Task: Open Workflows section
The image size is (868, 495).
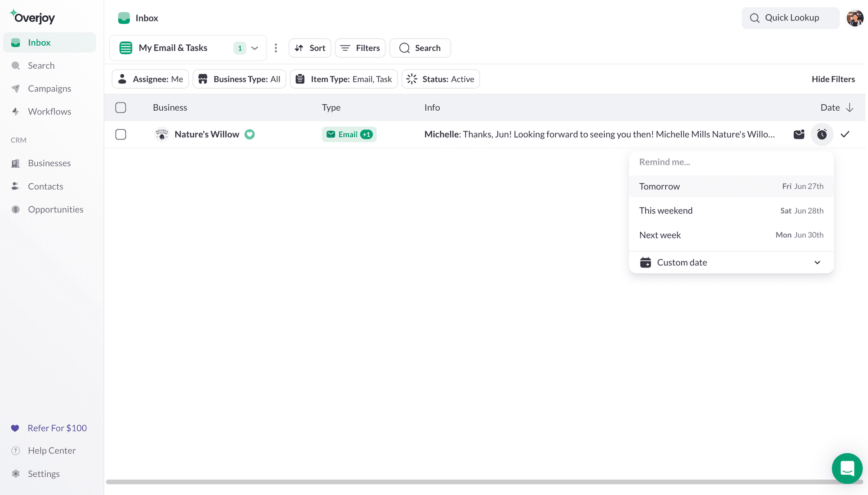Action: 49,112
